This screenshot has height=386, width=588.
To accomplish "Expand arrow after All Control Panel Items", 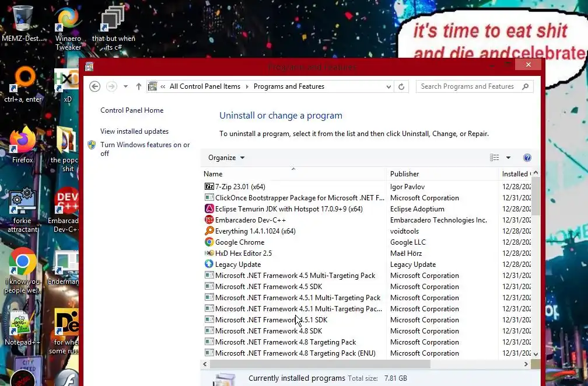I will [x=247, y=86].
